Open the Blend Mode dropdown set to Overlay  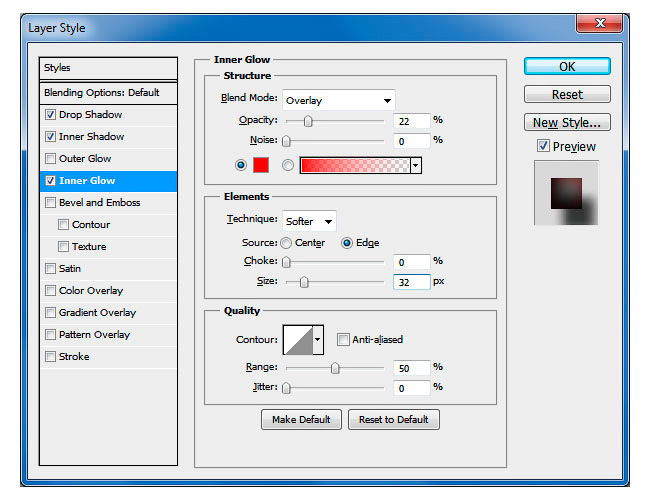click(339, 100)
